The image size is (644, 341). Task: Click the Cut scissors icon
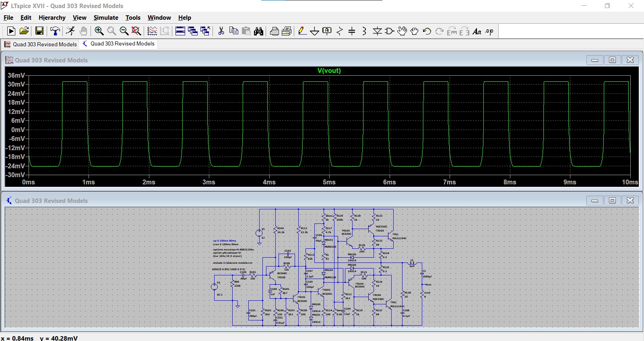[221, 31]
